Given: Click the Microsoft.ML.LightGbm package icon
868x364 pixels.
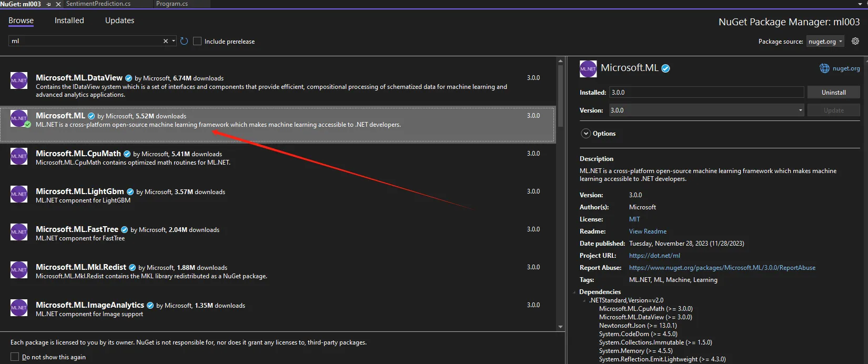Looking at the screenshot, I should [19, 194].
